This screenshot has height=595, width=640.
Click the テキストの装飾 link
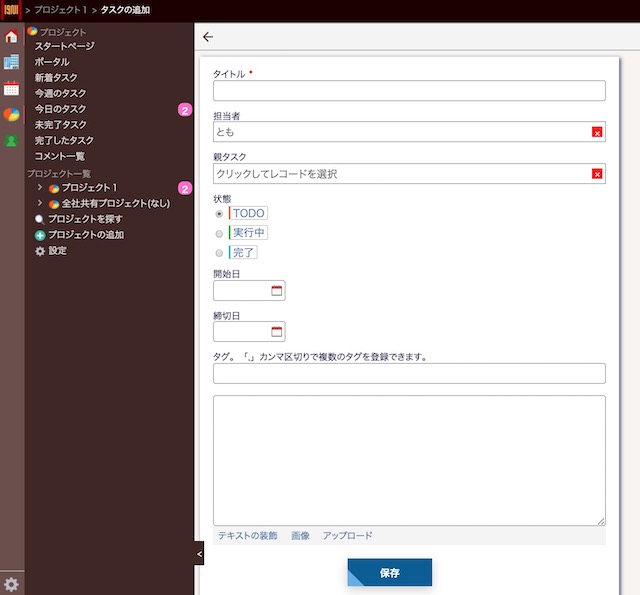[x=248, y=535]
